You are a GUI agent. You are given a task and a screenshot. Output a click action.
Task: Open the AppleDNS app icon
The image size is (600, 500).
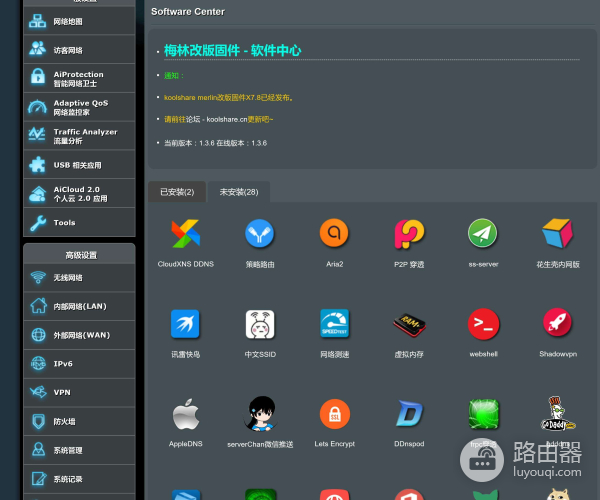[x=185, y=413]
